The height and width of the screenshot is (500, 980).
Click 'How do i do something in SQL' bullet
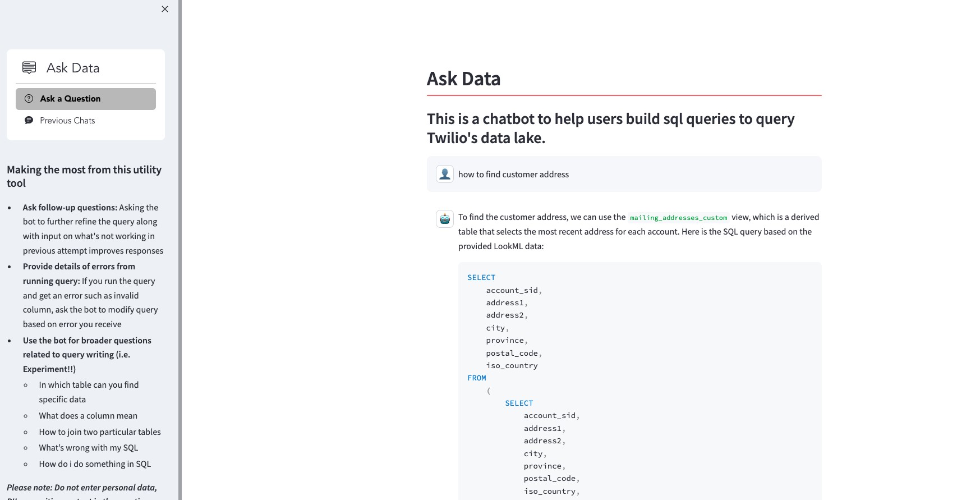pos(95,464)
